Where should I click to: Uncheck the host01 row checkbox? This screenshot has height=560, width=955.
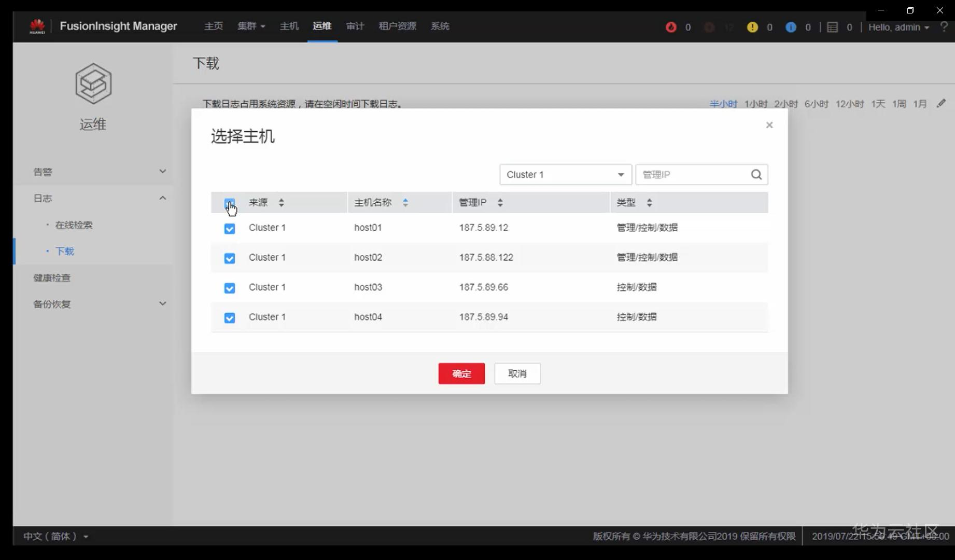coord(230,229)
